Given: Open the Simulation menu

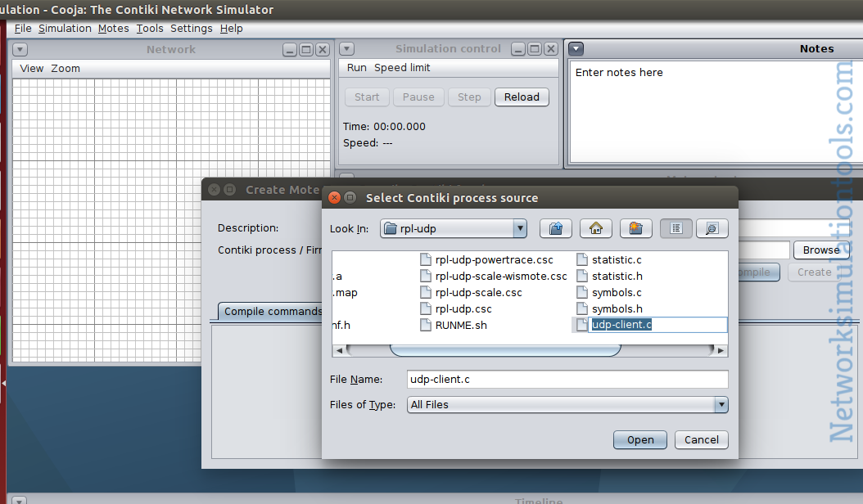Looking at the screenshot, I should (65, 28).
